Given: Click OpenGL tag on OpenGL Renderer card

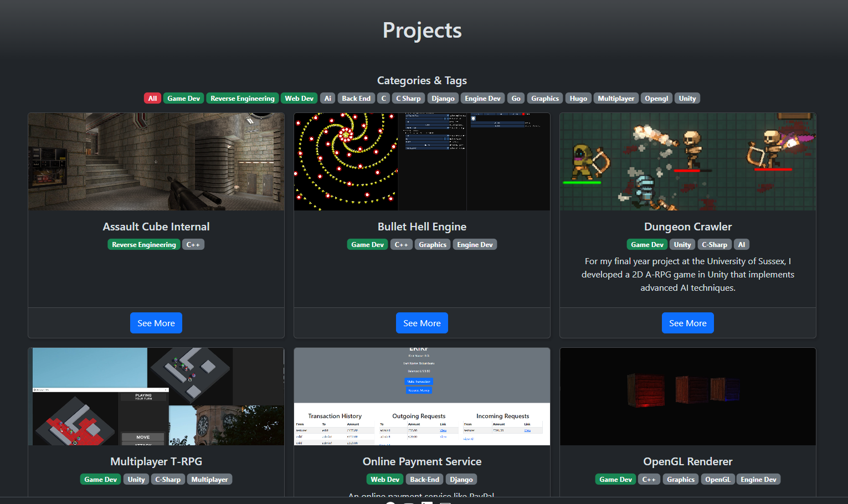Looking at the screenshot, I should click(x=718, y=479).
